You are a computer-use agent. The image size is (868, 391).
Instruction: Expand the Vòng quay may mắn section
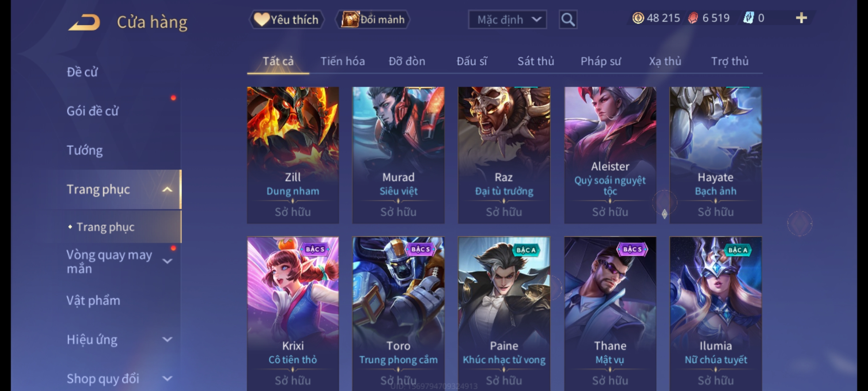(x=167, y=261)
